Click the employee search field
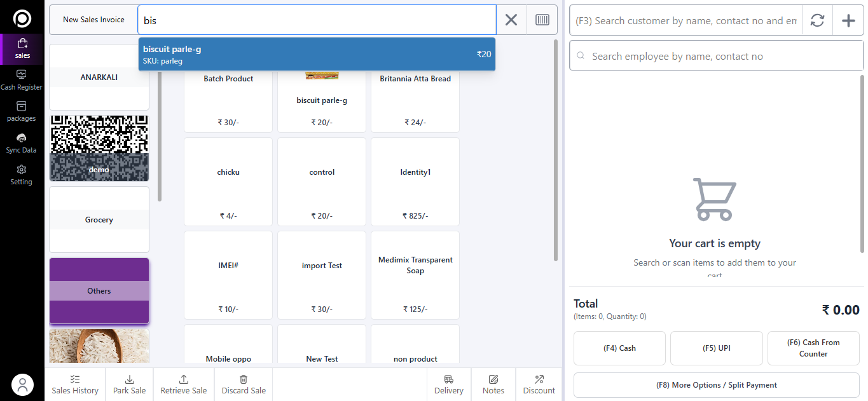This screenshot has height=401, width=868. (716, 57)
